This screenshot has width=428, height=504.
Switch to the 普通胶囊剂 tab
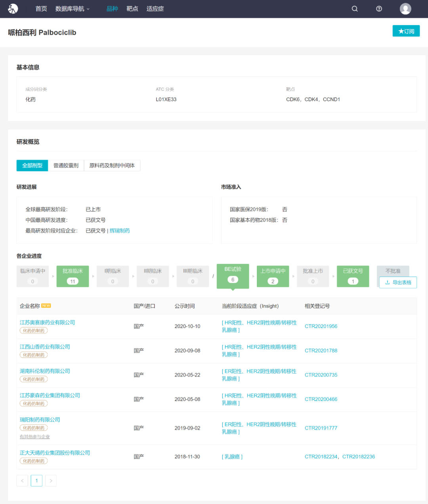coord(66,166)
